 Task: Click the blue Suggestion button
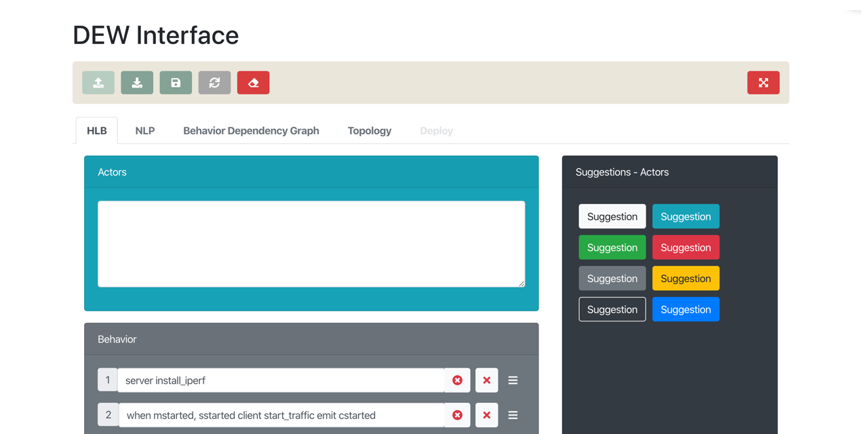pos(686,309)
